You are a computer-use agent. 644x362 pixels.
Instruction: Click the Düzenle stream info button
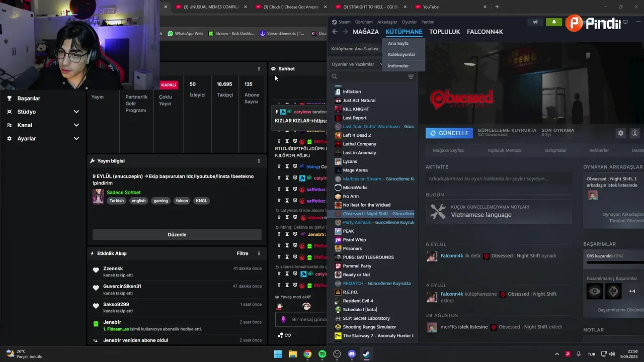tap(177, 235)
